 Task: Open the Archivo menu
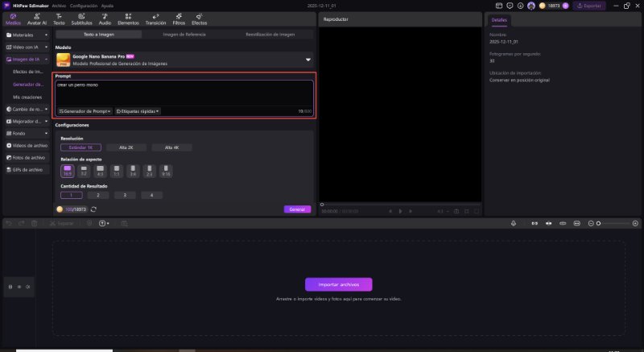point(59,6)
